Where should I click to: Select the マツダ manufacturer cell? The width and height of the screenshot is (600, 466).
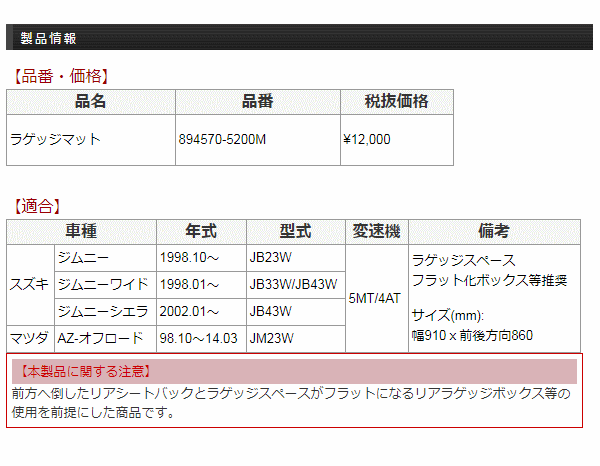[30, 338]
